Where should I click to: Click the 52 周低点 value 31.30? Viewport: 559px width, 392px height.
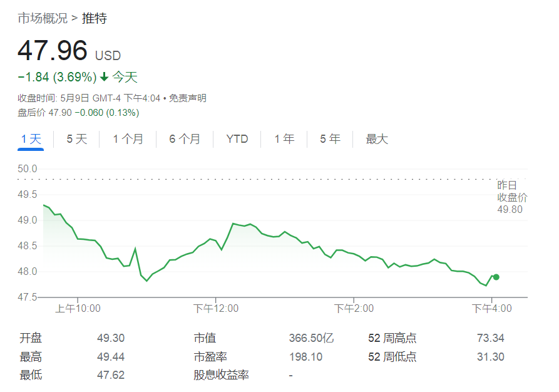coord(491,356)
